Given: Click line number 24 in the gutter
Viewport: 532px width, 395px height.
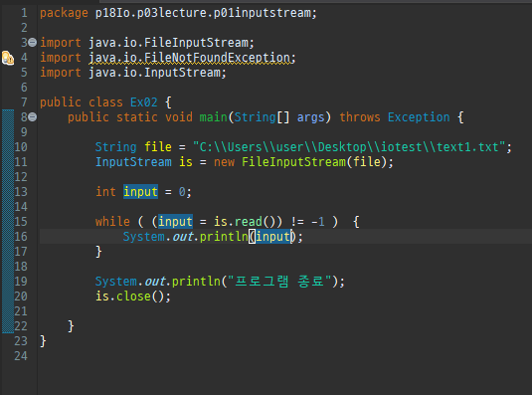Looking at the screenshot, I should click(21, 356).
